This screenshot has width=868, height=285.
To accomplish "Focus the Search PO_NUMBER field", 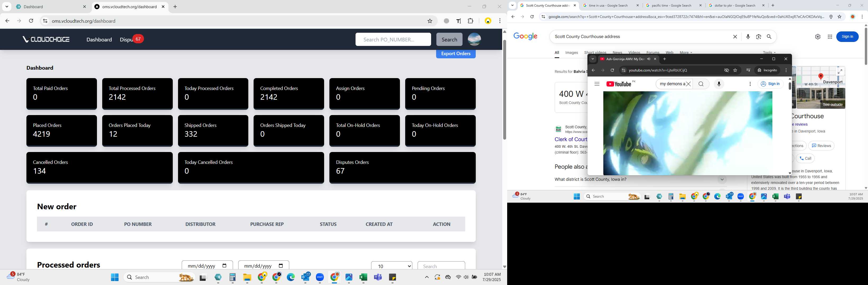I will [x=393, y=39].
